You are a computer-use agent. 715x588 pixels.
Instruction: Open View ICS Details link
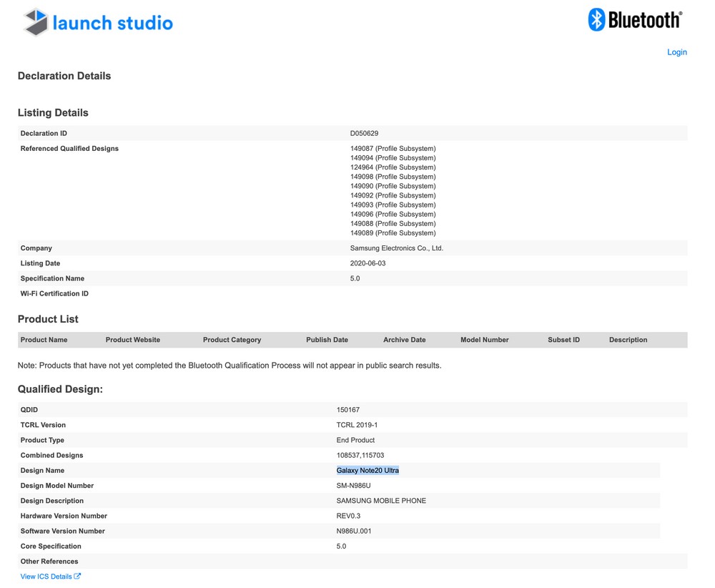pos(46,577)
